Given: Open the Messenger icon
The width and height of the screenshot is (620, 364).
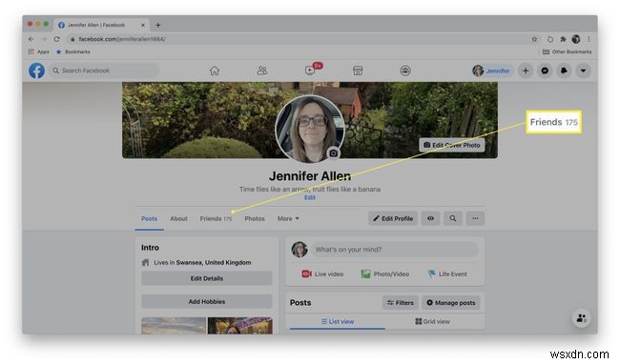Looking at the screenshot, I should point(545,71).
